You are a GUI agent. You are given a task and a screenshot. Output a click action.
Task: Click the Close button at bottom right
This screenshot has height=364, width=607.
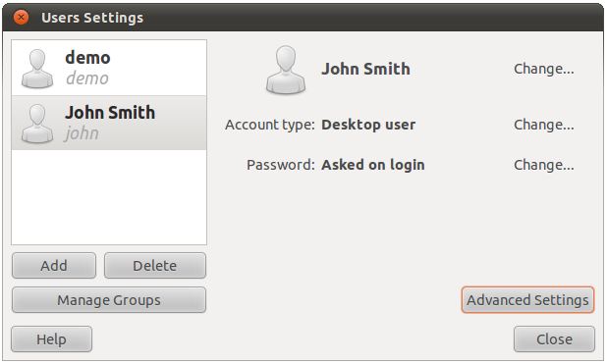pyautogui.click(x=554, y=339)
